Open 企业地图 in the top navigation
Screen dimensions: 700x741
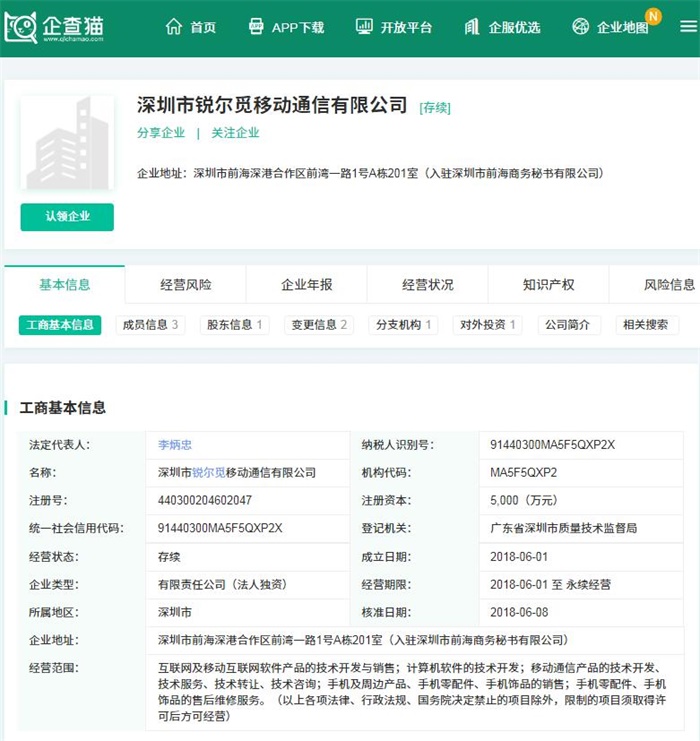click(622, 27)
